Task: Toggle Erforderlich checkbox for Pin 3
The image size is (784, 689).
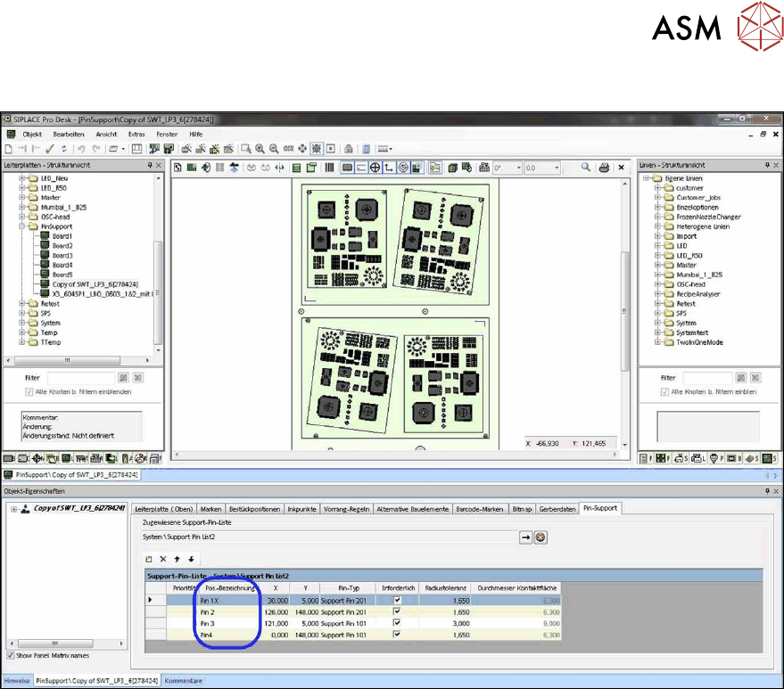Action: tap(397, 623)
